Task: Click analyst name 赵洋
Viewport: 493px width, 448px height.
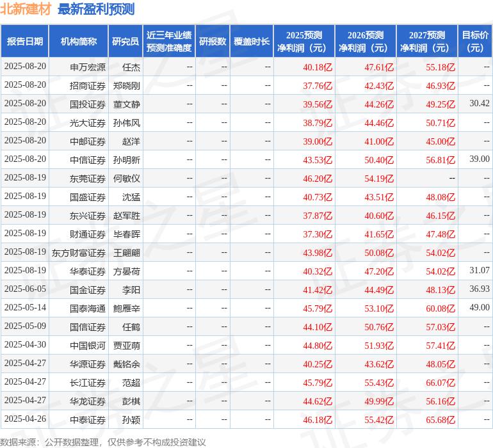Action: [131, 141]
